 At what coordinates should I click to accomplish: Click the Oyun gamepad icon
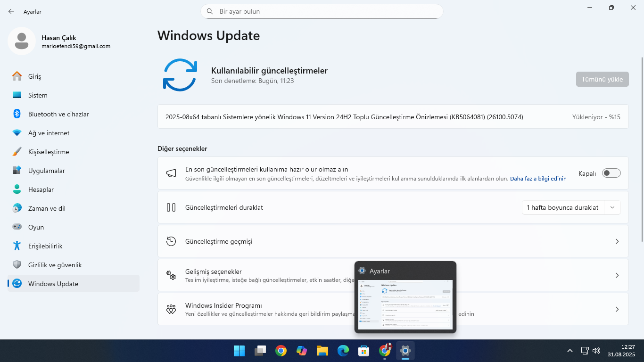(17, 227)
